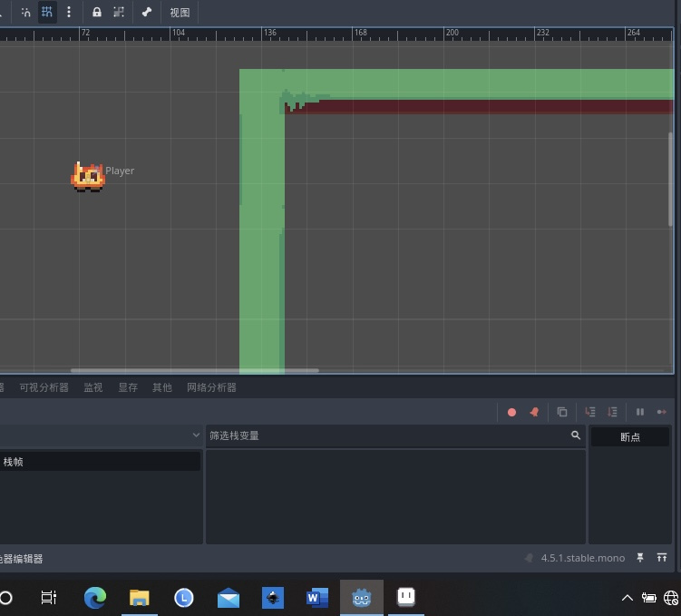Click the horizontal scrollbar of the viewport
681x616 pixels.
pos(195,370)
